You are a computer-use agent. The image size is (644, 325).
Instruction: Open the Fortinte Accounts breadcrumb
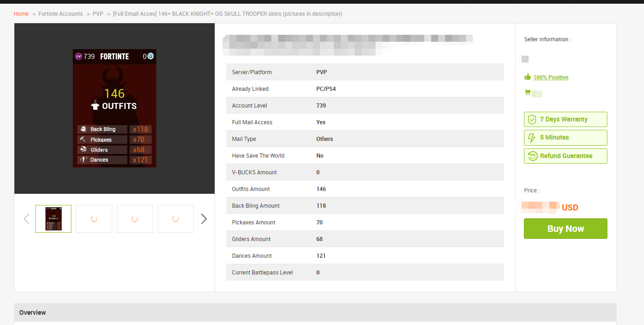61,14
